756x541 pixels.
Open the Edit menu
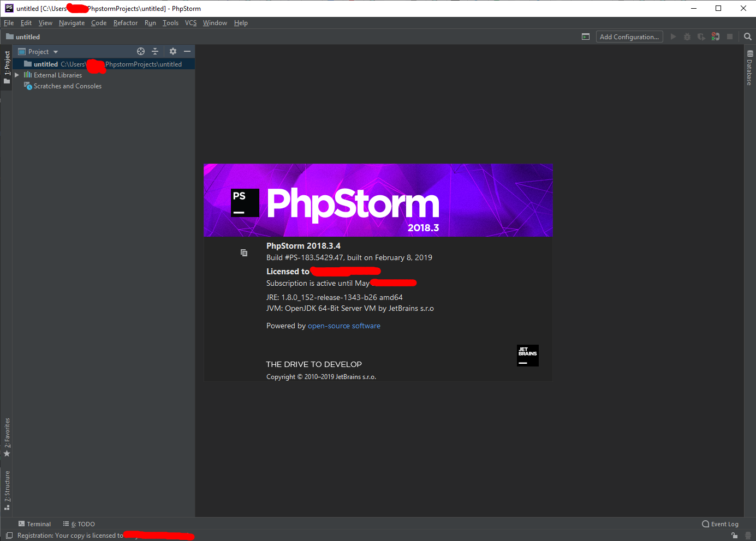(x=26, y=23)
